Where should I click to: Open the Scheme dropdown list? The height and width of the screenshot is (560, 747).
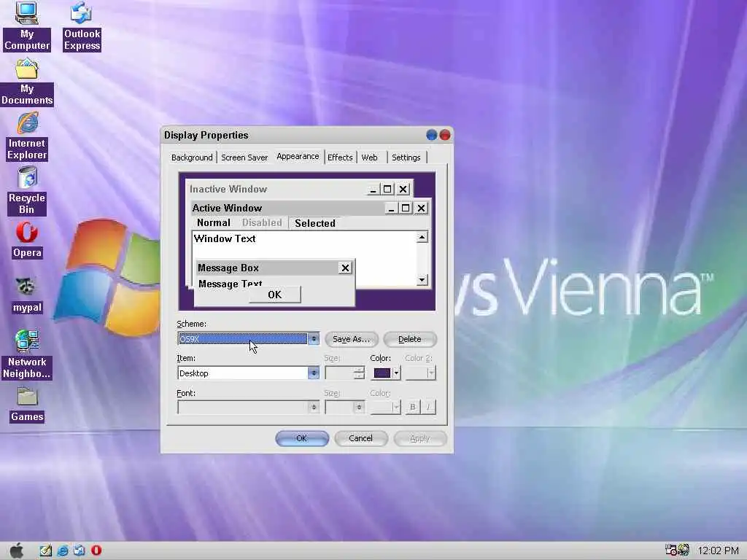click(314, 339)
